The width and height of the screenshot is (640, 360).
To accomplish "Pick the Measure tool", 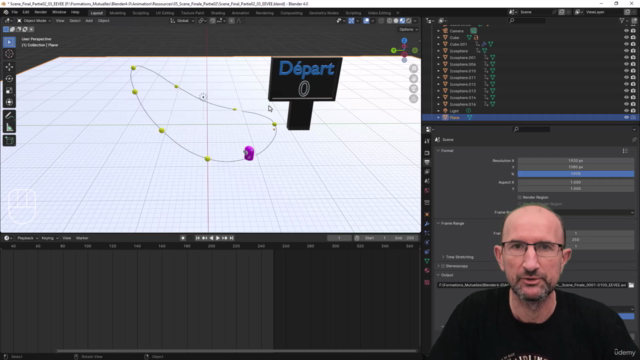I will 9,127.
